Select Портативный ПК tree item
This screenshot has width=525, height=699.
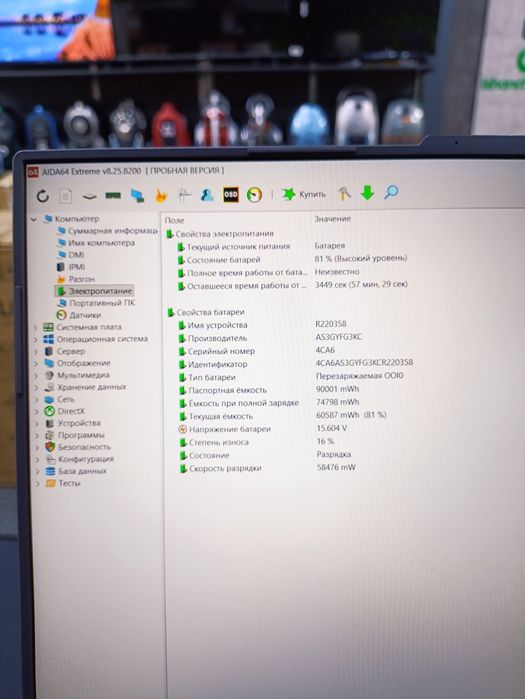[96, 303]
